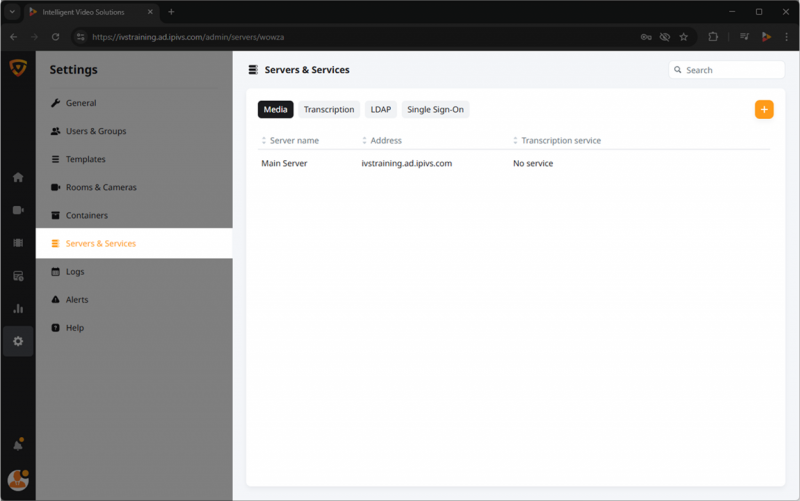Click the wrench icon next to General

point(55,103)
